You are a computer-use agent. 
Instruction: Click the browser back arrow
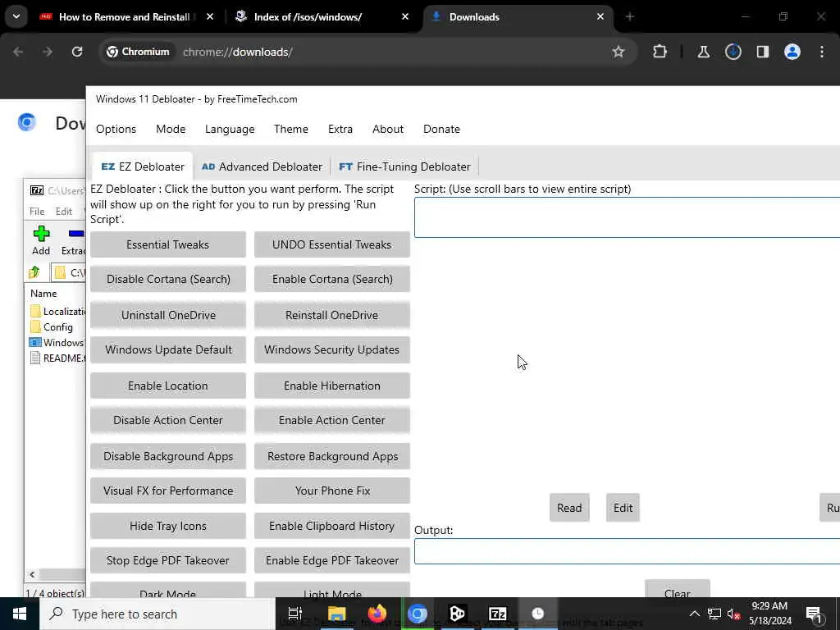pyautogui.click(x=18, y=52)
